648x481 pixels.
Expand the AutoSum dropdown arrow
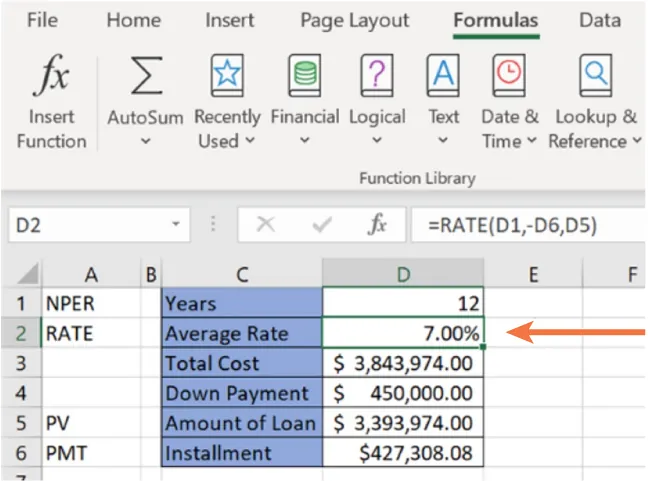[x=146, y=142]
